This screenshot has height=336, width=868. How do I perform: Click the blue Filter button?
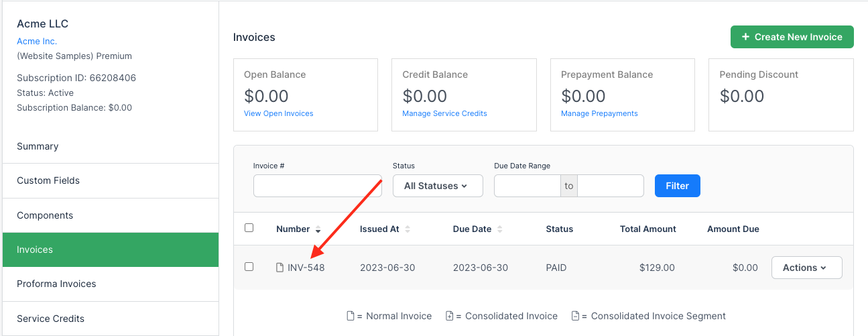coord(677,186)
